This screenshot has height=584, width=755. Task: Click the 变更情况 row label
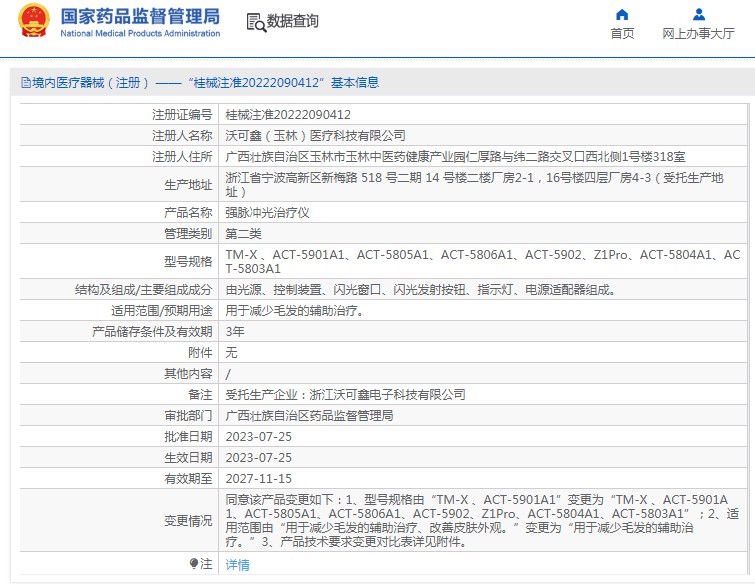tap(188, 520)
